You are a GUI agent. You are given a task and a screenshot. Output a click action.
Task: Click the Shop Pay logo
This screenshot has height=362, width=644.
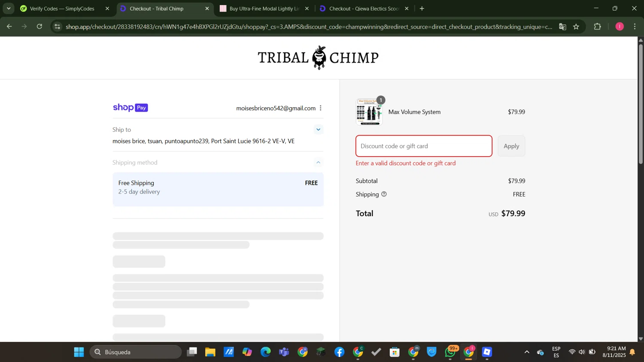pyautogui.click(x=131, y=108)
